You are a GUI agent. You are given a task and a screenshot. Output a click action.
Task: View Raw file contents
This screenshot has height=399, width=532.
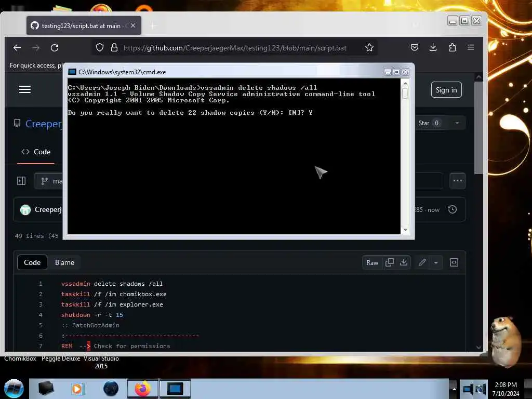click(372, 262)
